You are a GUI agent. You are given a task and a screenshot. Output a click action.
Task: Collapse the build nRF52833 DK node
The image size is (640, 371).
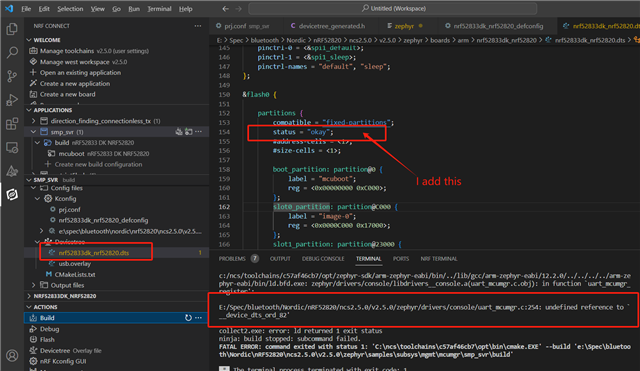point(38,142)
